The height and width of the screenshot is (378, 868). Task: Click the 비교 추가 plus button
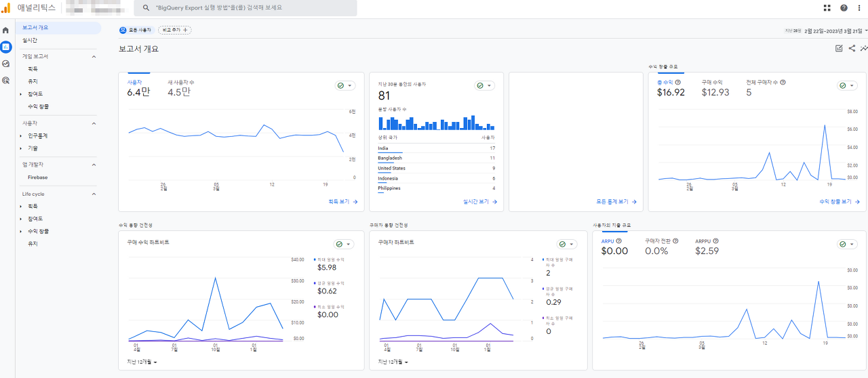(x=175, y=30)
